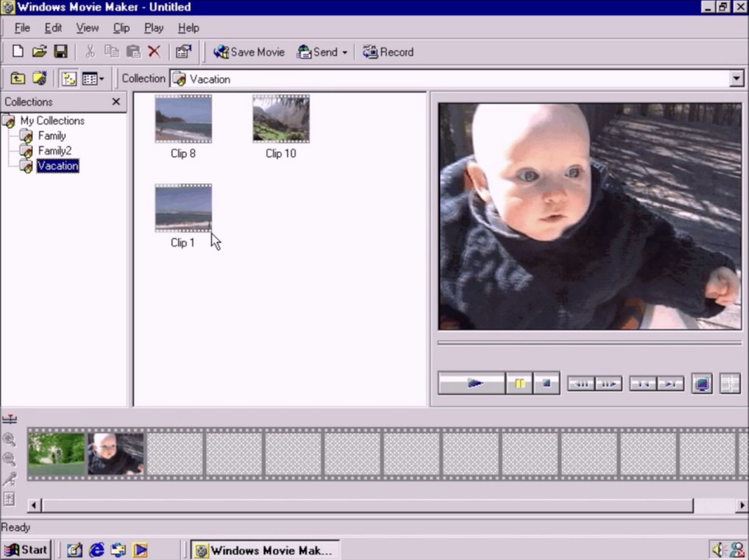Start recording with the Record toolbar icon
Image resolution: width=749 pixels, height=560 pixels.
point(388,52)
